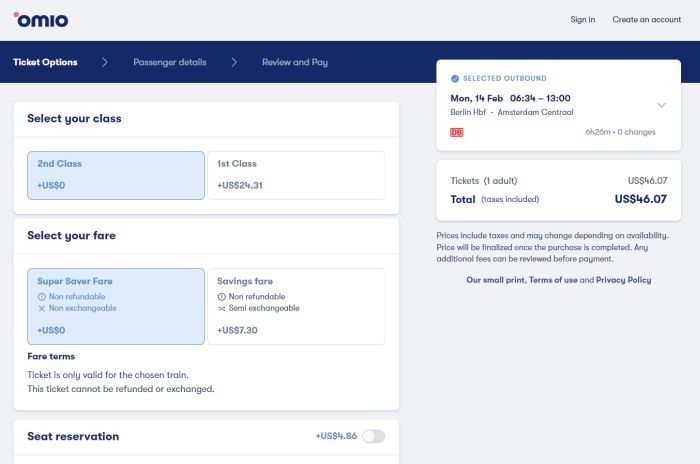The image size is (700, 464).
Task: Click the Super Saver non refundable info icon
Action: tap(42, 297)
